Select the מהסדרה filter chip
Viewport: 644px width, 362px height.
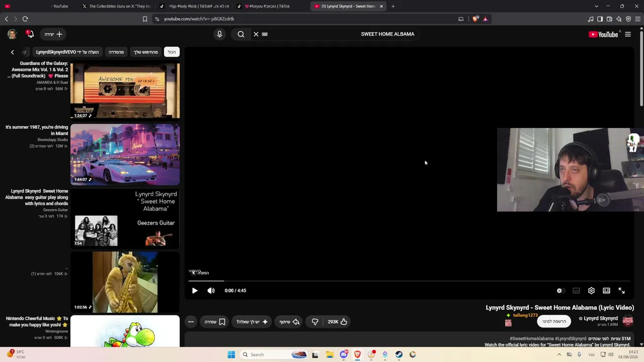click(116, 52)
